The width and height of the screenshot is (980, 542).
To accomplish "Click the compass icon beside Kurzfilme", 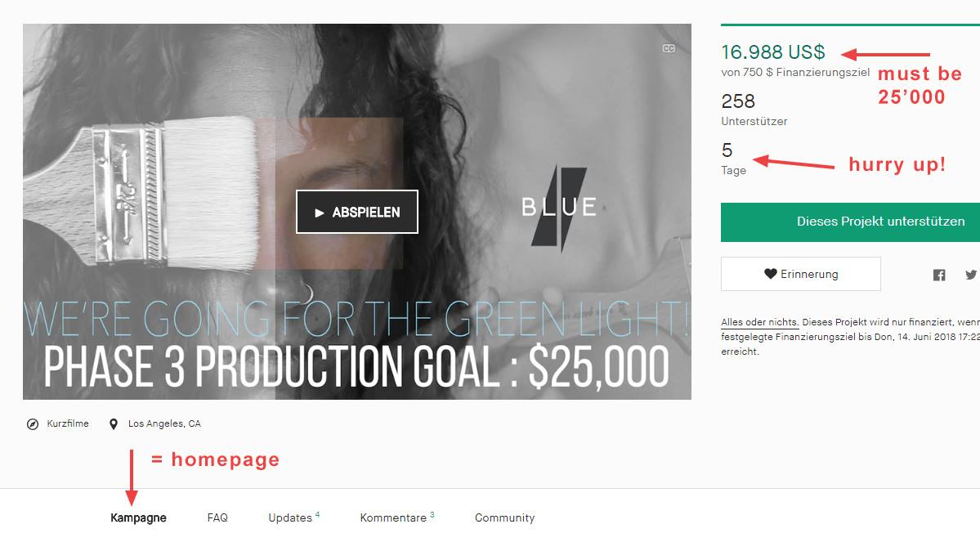I will (x=33, y=424).
